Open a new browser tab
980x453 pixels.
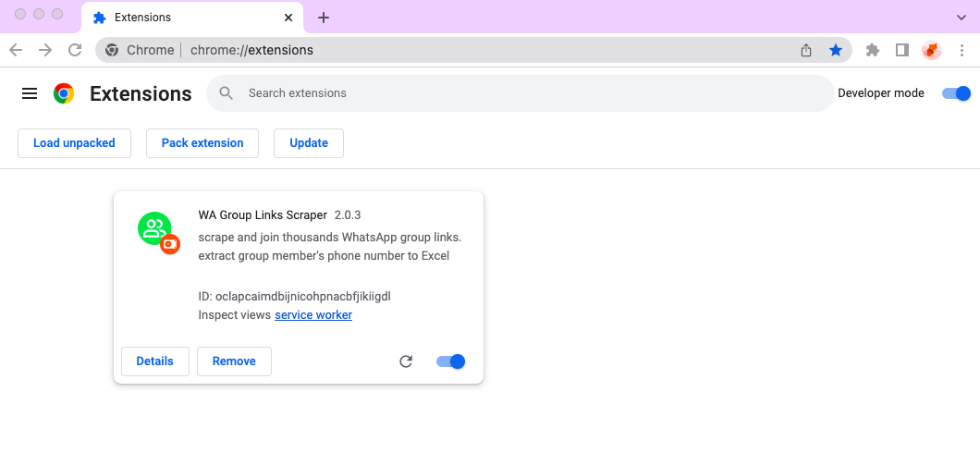click(324, 18)
